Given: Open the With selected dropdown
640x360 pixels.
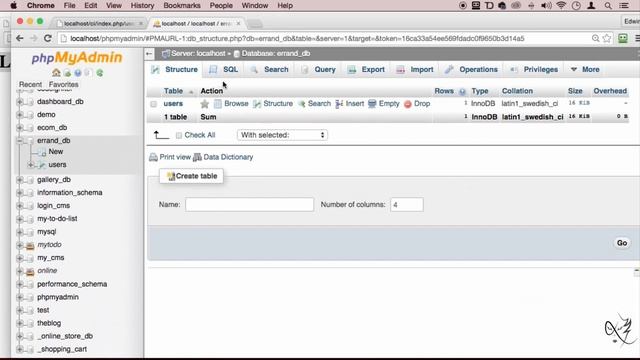Looking at the screenshot, I should click(282, 135).
